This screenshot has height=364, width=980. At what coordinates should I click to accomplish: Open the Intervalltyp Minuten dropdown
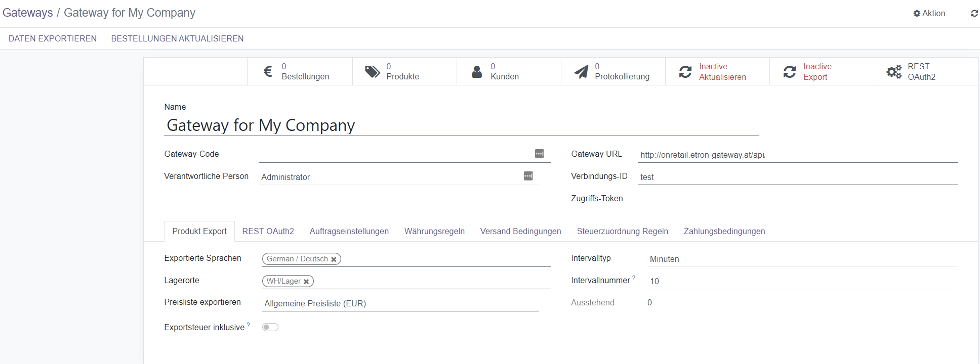point(802,259)
